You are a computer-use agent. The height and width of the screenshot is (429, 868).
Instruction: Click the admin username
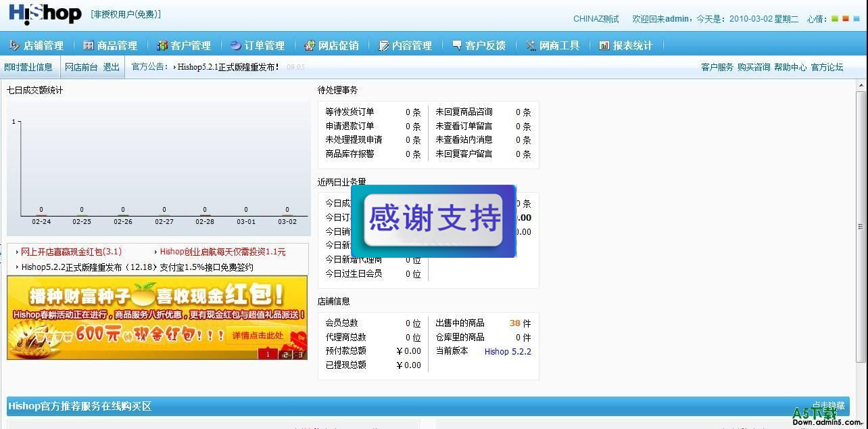tap(677, 19)
